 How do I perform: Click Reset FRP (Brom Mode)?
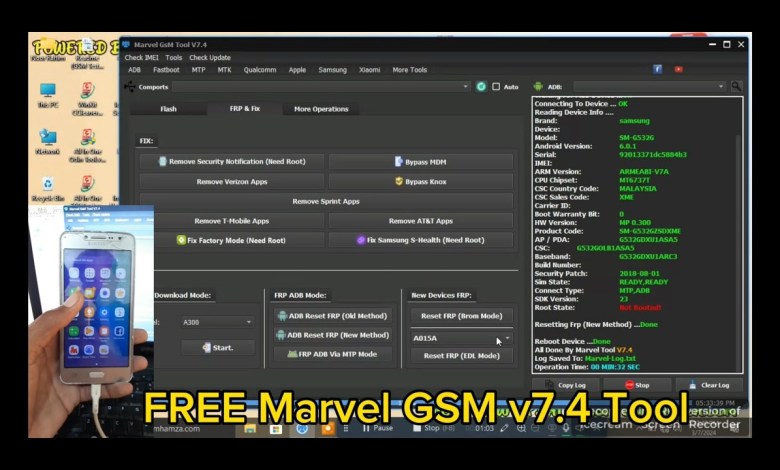(462, 316)
